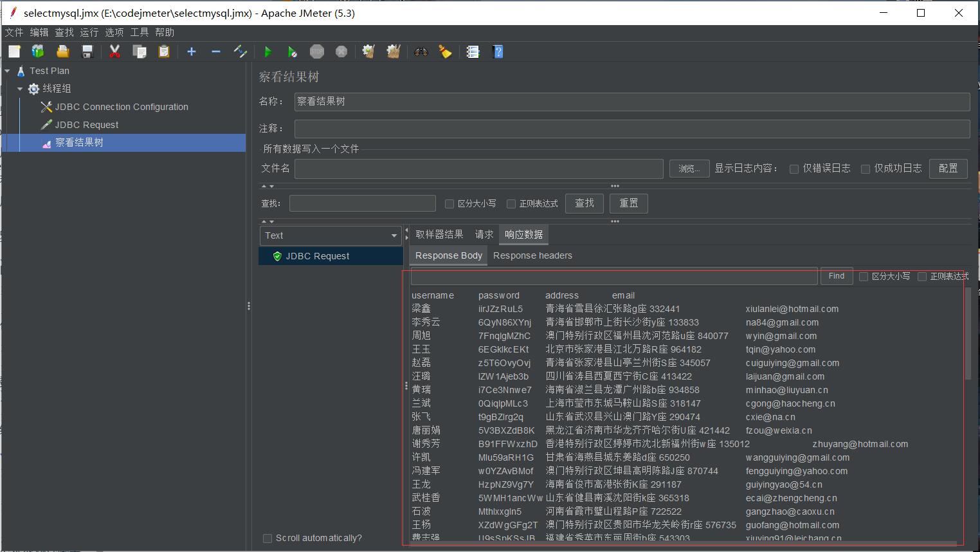Open the 运行 menu

(89, 32)
